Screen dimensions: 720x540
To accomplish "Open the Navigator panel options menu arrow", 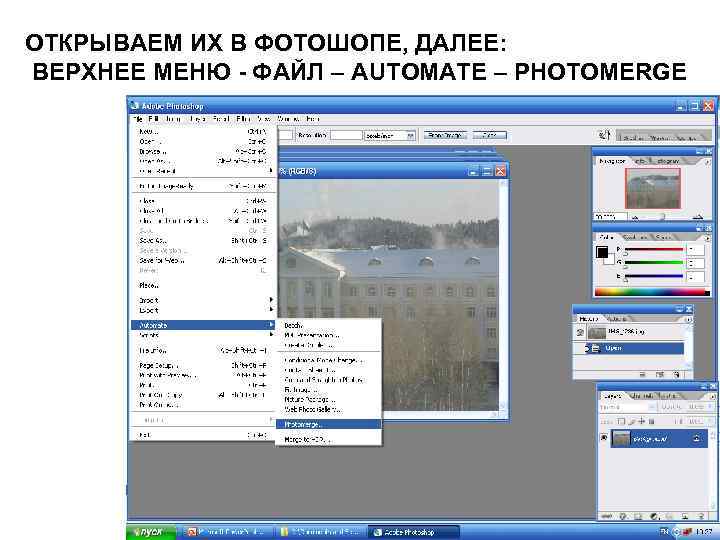I will 707,162.
